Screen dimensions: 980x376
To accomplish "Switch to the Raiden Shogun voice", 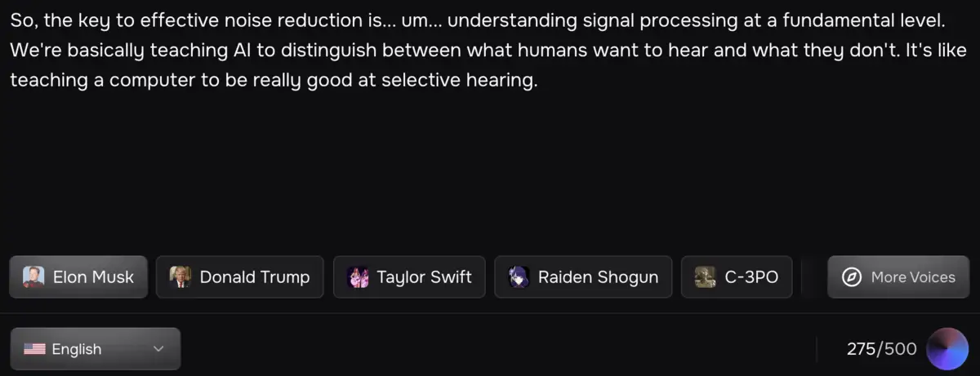I will (x=598, y=277).
